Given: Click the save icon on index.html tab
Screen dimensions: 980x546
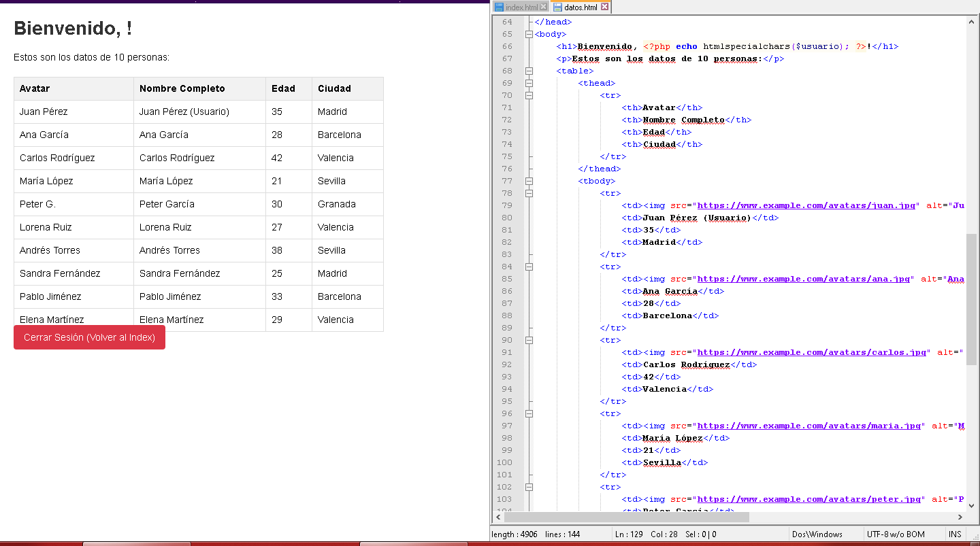Looking at the screenshot, I should click(x=499, y=7).
